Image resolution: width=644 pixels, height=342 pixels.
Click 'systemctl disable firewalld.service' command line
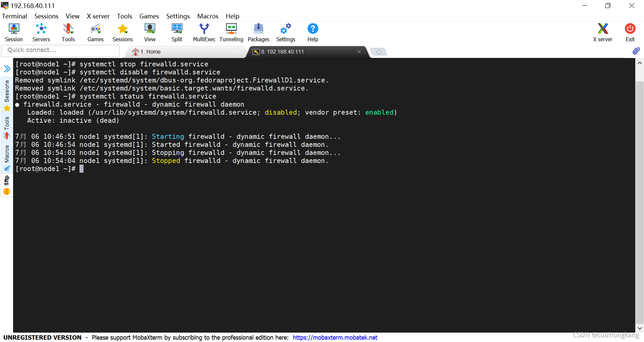point(150,72)
